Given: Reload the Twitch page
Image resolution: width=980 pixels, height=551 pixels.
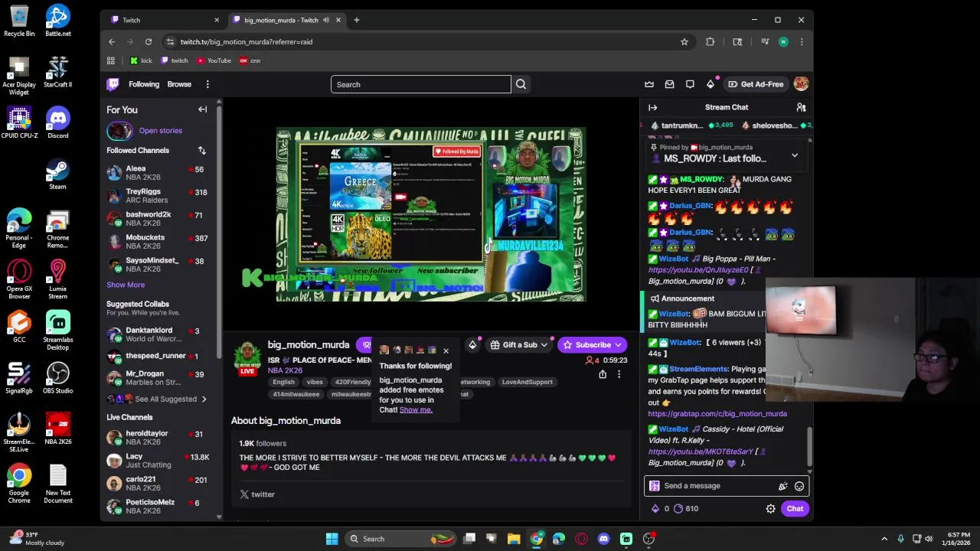Looking at the screenshot, I should click(x=149, y=42).
